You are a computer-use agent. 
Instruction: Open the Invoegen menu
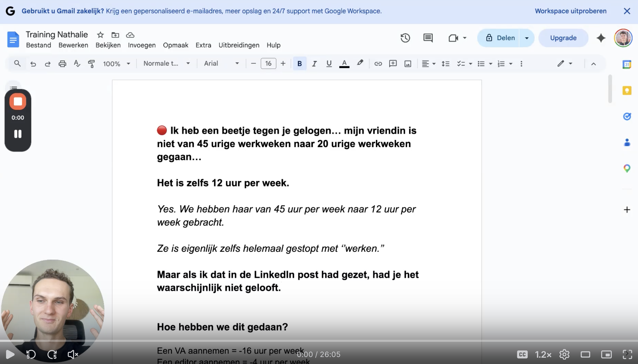(142, 45)
